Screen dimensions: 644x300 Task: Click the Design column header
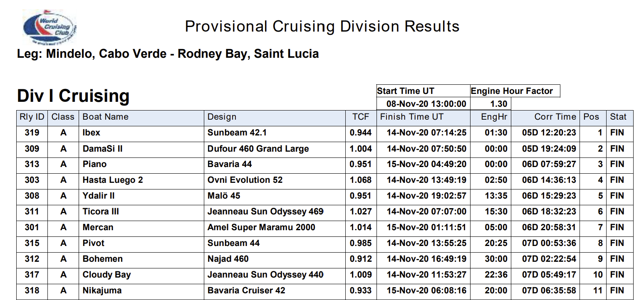pos(222,117)
